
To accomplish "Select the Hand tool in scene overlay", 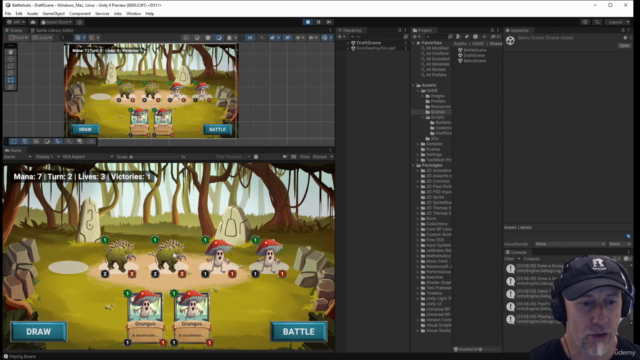I will (11, 52).
